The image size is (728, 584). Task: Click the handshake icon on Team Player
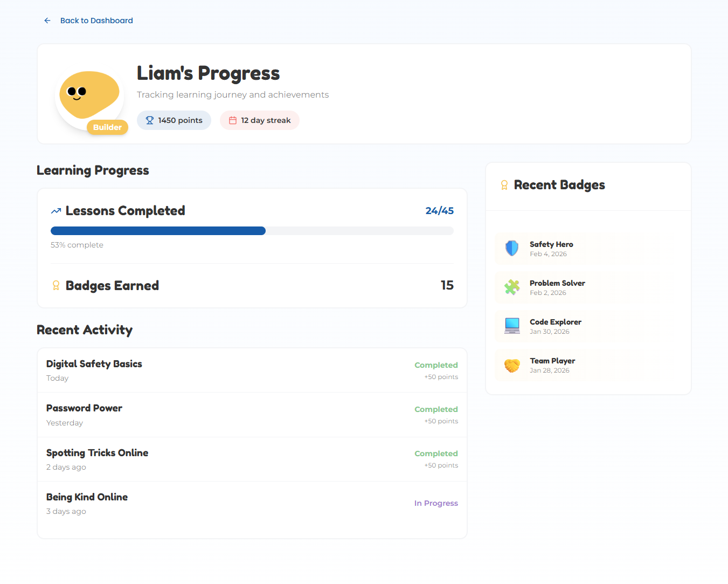[511, 365]
